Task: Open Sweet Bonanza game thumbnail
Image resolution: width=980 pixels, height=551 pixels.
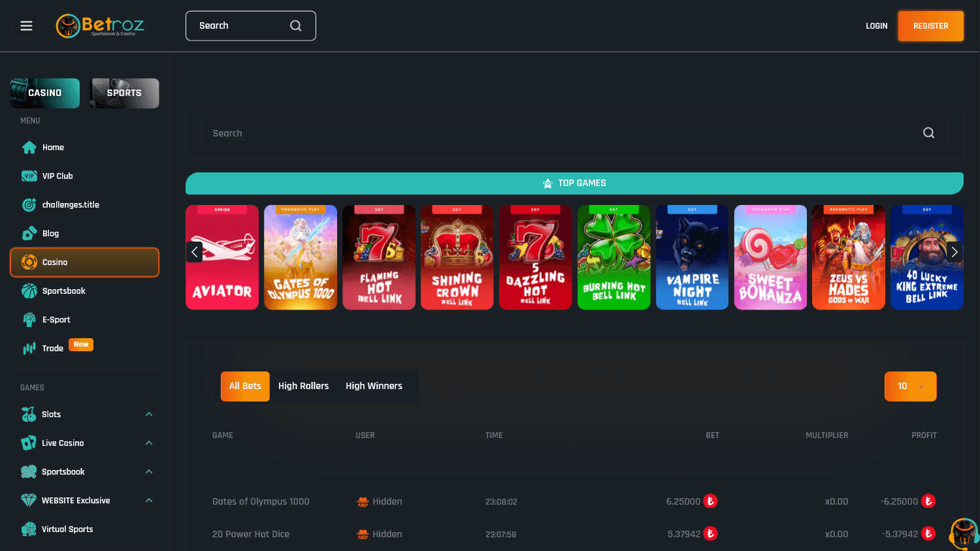Action: point(771,257)
